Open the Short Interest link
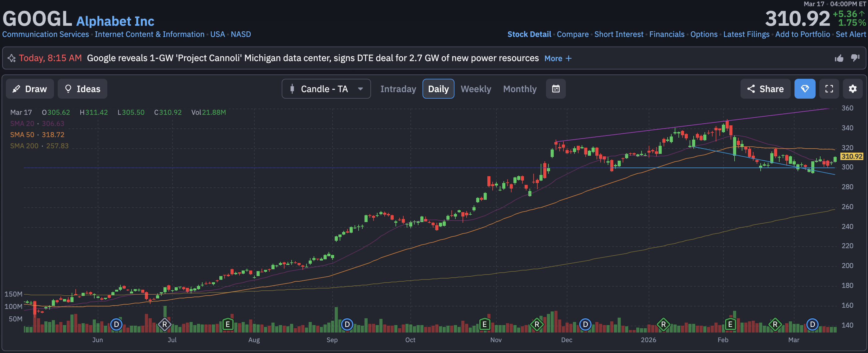The image size is (868, 353). pyautogui.click(x=619, y=34)
